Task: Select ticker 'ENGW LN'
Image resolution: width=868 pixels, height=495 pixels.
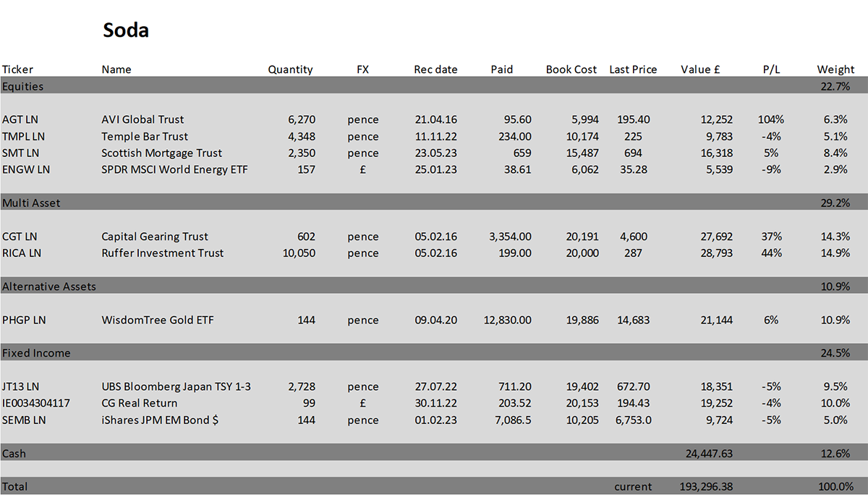Action: (26, 169)
